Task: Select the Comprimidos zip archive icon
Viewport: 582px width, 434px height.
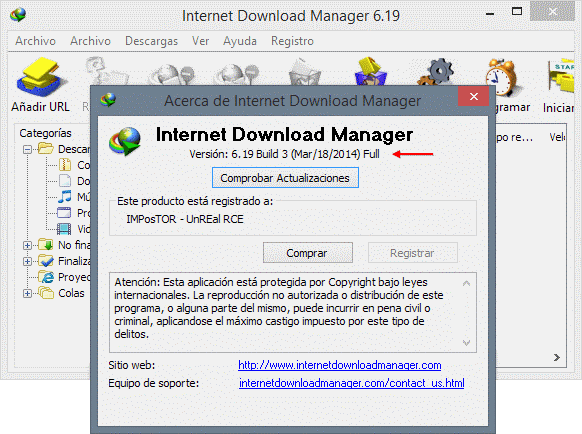Action: click(x=65, y=164)
